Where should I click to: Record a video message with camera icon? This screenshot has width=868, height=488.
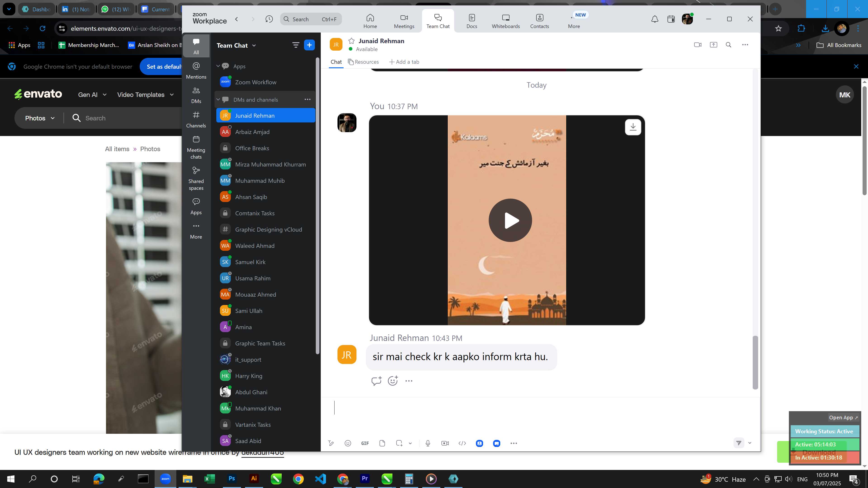coord(445,443)
